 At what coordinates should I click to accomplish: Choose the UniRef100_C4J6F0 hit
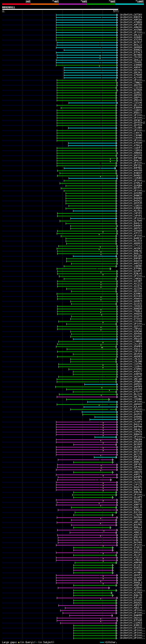click(131, 422)
